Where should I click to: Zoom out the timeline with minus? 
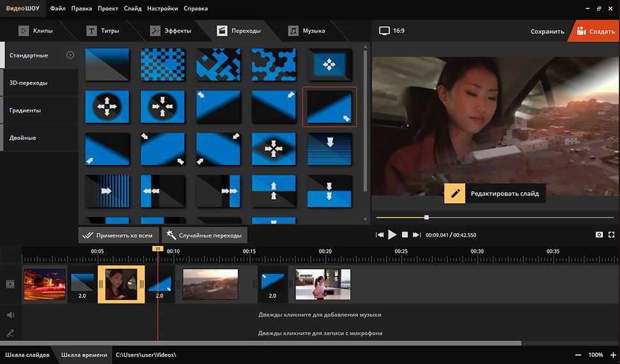tap(578, 354)
